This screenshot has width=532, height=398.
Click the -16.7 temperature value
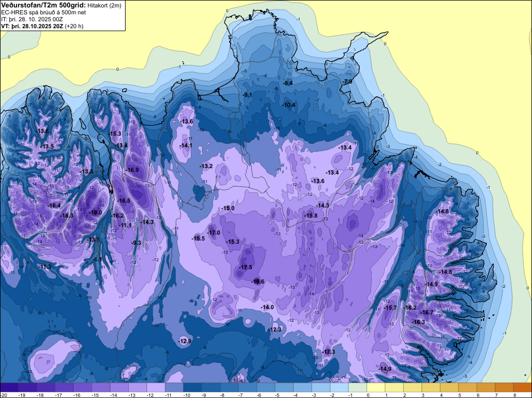pos(427,312)
